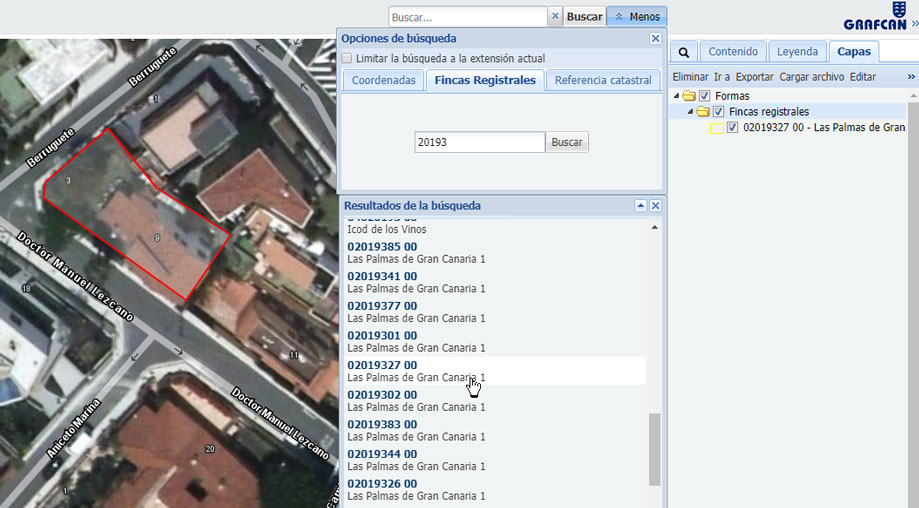919x508 pixels.
Task: Collapse the Resultados de la búsqueda panel
Action: point(641,206)
